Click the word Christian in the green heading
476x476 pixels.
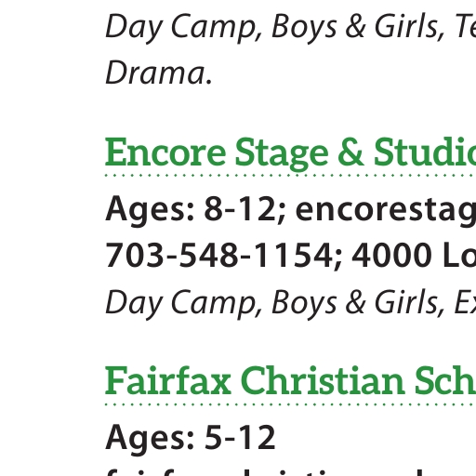click(x=323, y=380)
